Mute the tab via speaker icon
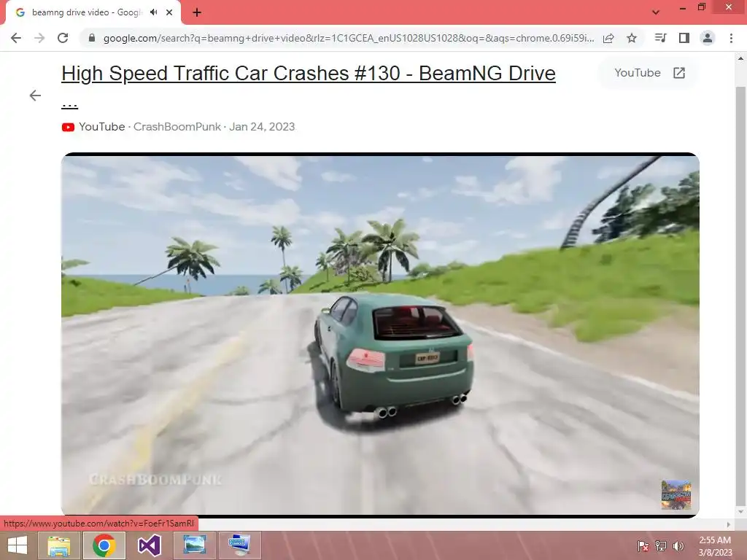Viewport: 747px width, 560px height. click(x=153, y=12)
